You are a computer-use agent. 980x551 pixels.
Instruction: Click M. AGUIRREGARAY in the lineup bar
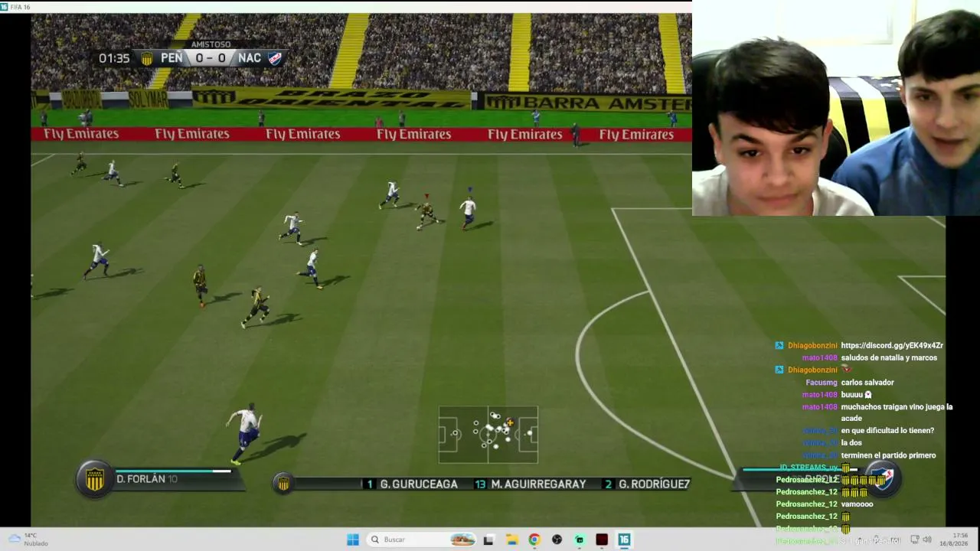coord(538,484)
